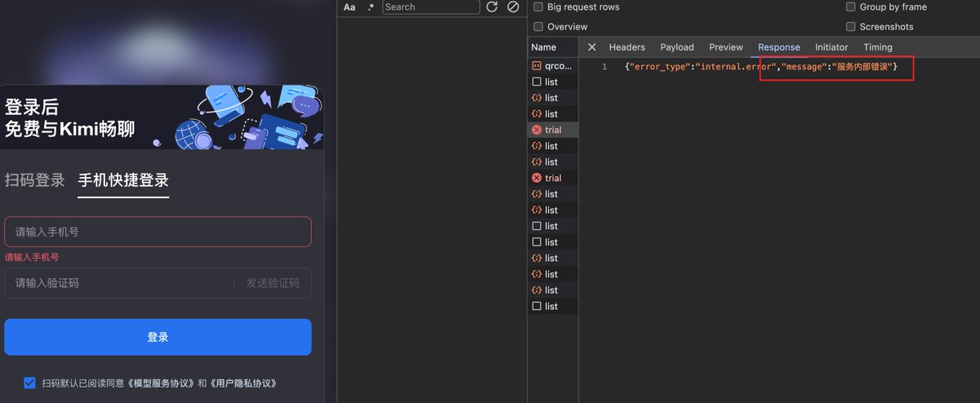Image resolution: width=980 pixels, height=403 pixels.
Task: Select the 手机快捷登录 tab
Action: tap(123, 180)
